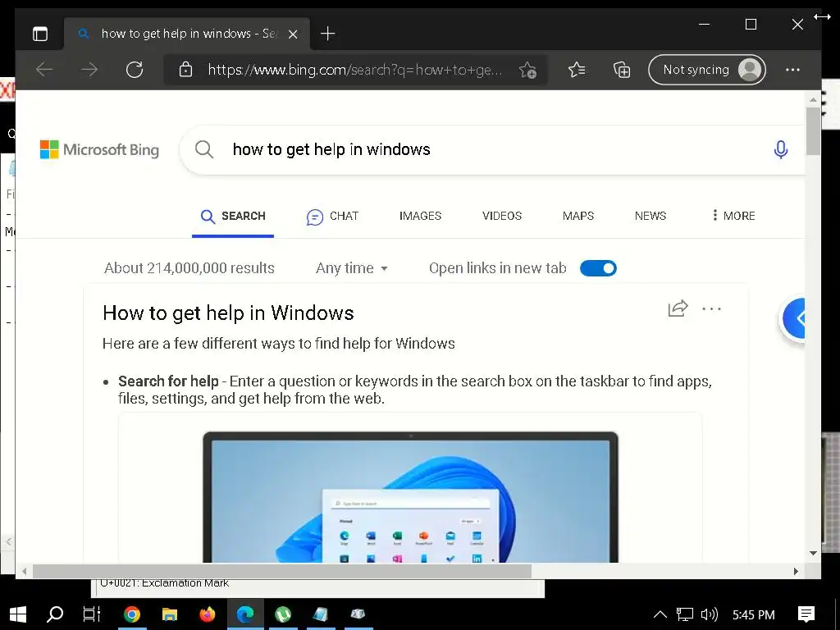Screen dimensions: 840x630
Task: Open the Collections icon in Edge toolbar
Action: tap(622, 70)
